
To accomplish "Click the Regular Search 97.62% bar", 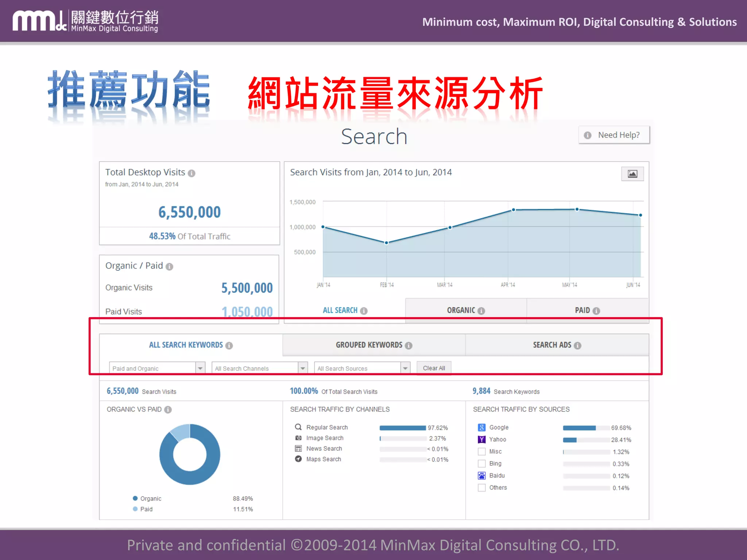I will point(403,428).
